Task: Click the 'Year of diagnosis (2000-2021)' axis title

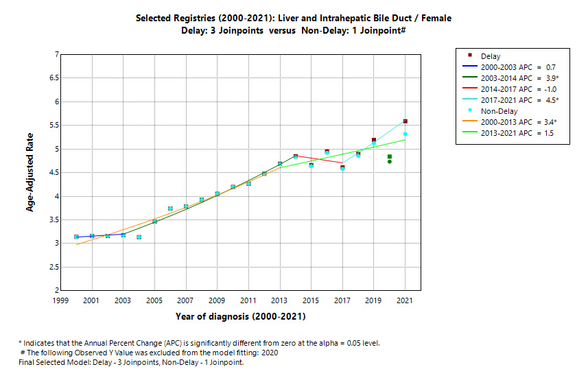Action: (239, 317)
